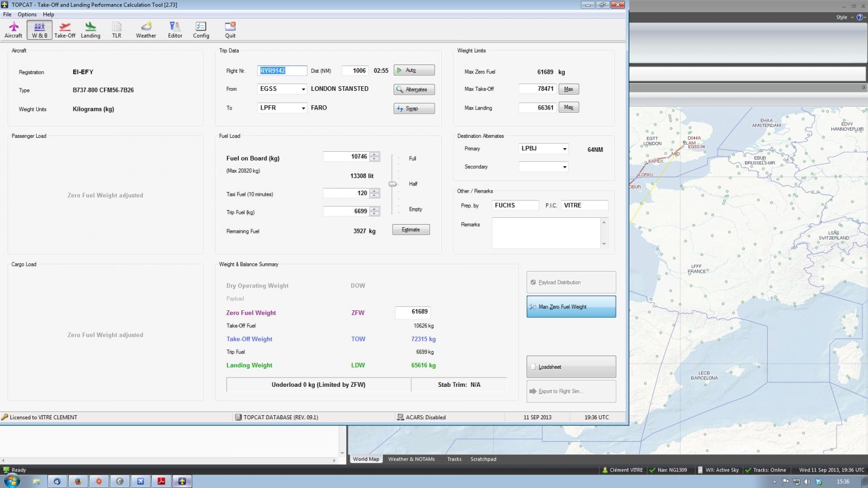Open Payload Distribution
The width and height of the screenshot is (868, 488).
571,282
